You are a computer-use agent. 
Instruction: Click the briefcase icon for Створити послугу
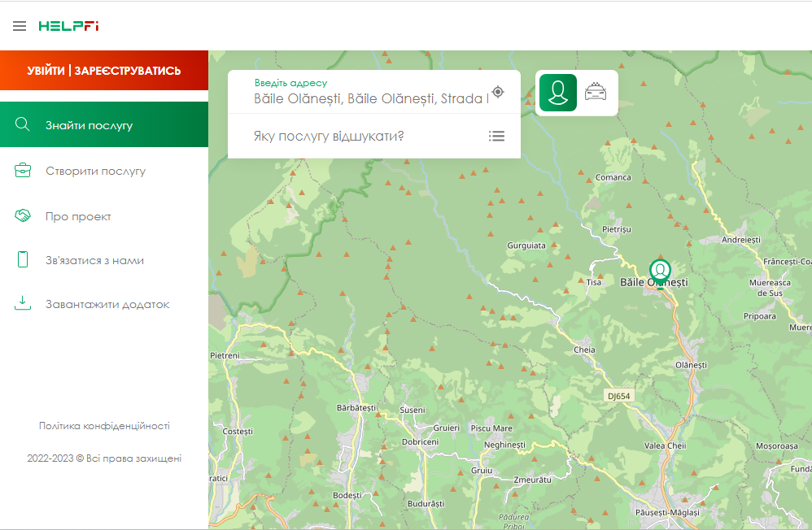[x=23, y=171]
